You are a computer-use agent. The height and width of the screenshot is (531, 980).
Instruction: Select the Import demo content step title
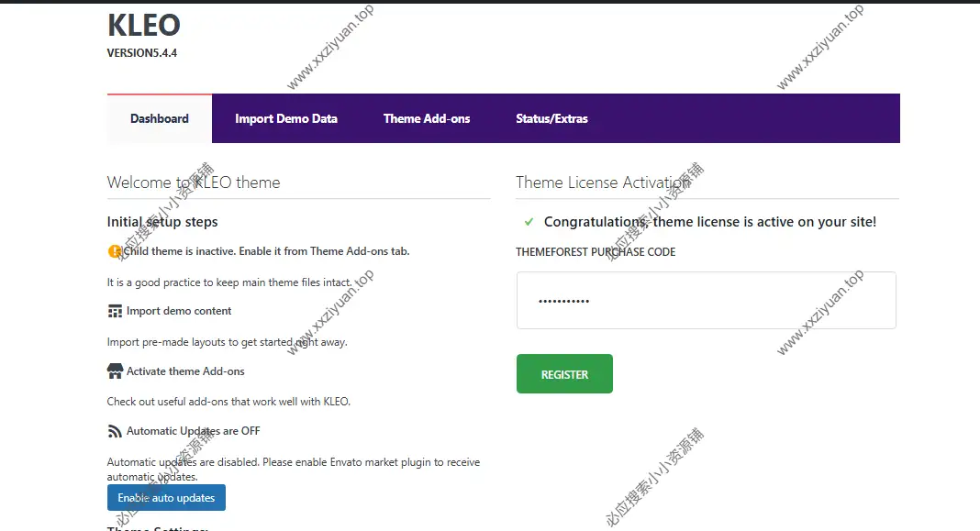179,311
